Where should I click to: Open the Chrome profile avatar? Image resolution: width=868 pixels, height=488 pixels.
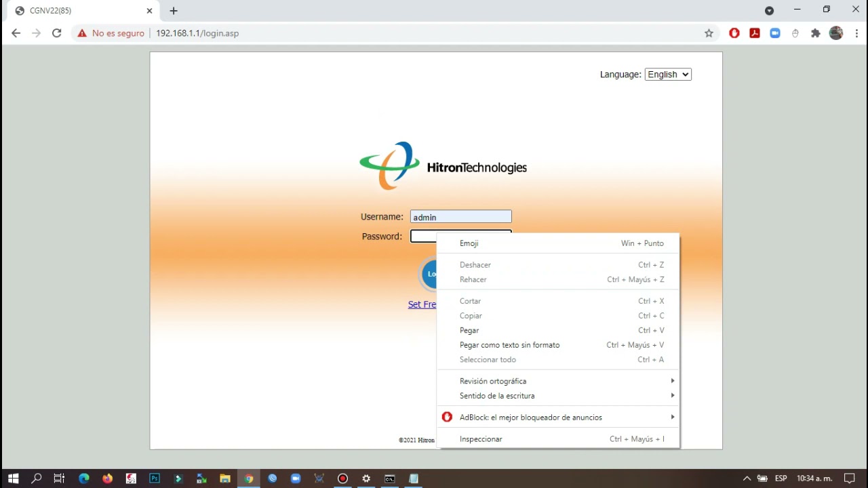click(x=836, y=33)
